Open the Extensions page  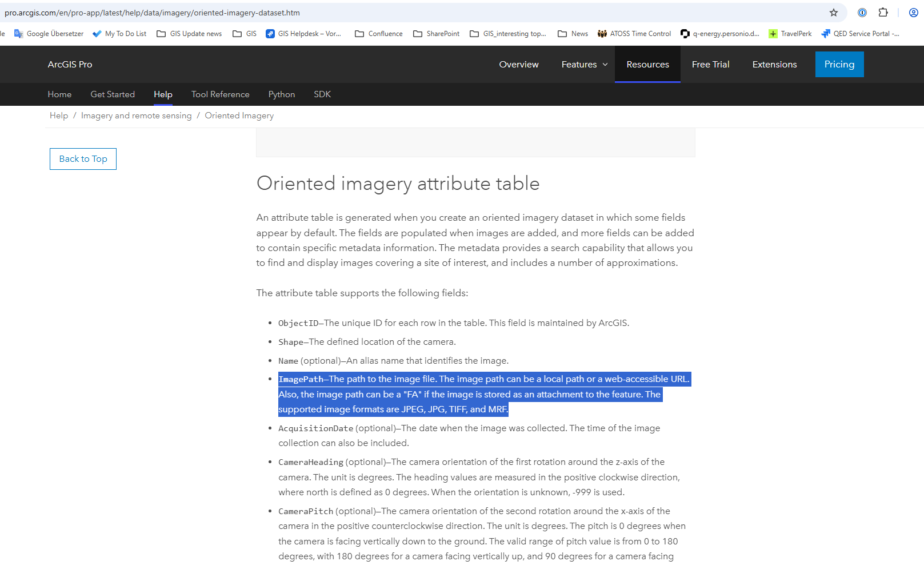pos(774,65)
